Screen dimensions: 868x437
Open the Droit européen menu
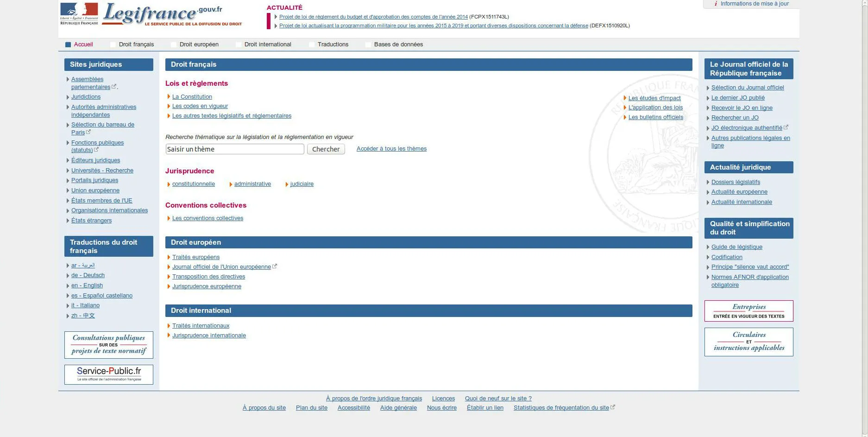tap(199, 44)
